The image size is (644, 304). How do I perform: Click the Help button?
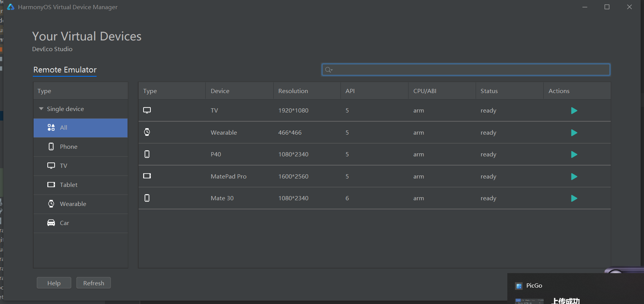point(54,283)
